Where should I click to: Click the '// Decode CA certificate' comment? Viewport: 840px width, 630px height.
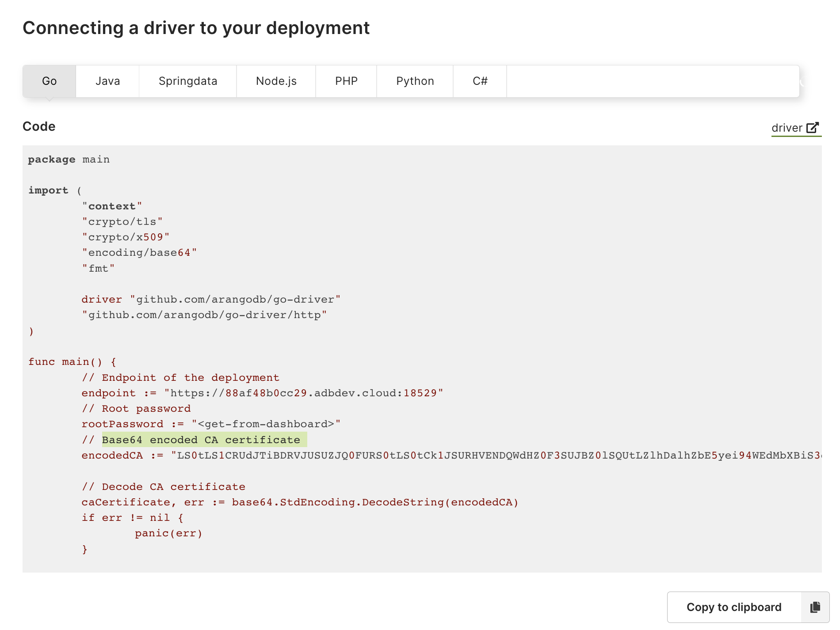click(x=164, y=486)
